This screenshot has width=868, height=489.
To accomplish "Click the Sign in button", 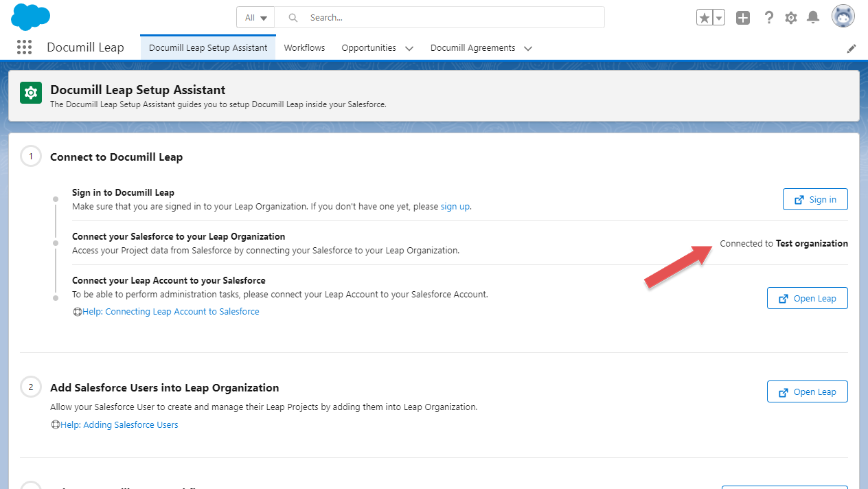I will 815,199.
